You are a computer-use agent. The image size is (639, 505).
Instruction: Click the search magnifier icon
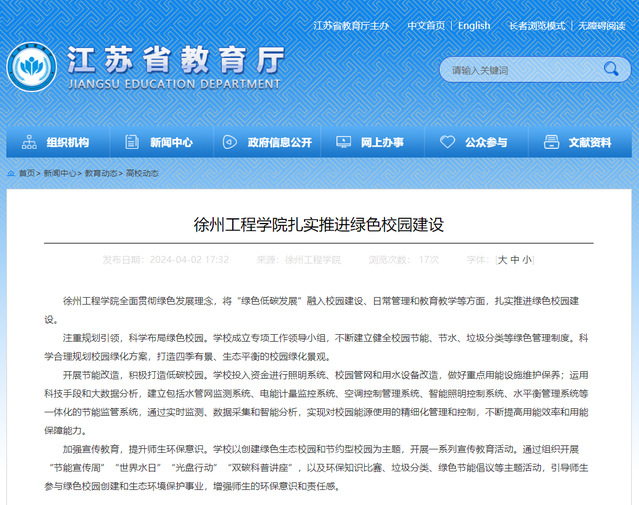(611, 70)
